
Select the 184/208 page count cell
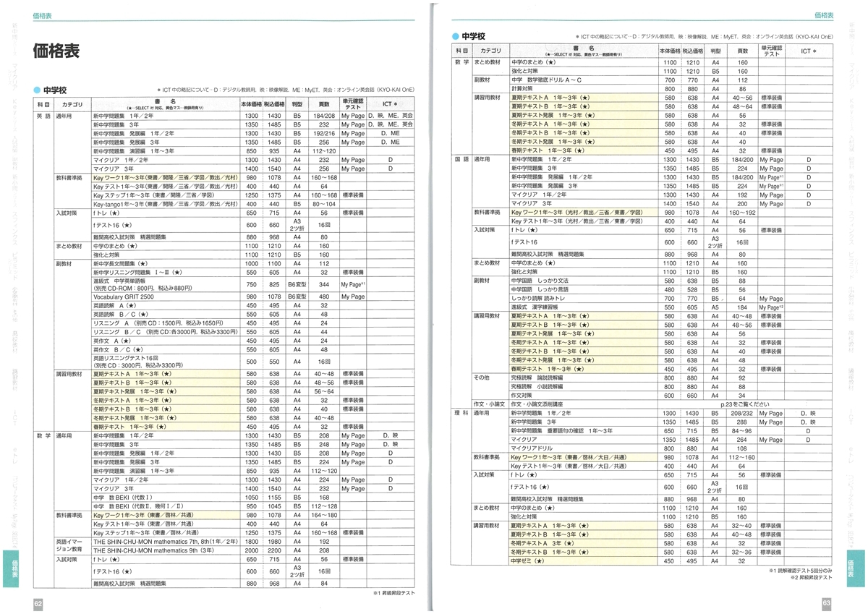pyautogui.click(x=323, y=116)
